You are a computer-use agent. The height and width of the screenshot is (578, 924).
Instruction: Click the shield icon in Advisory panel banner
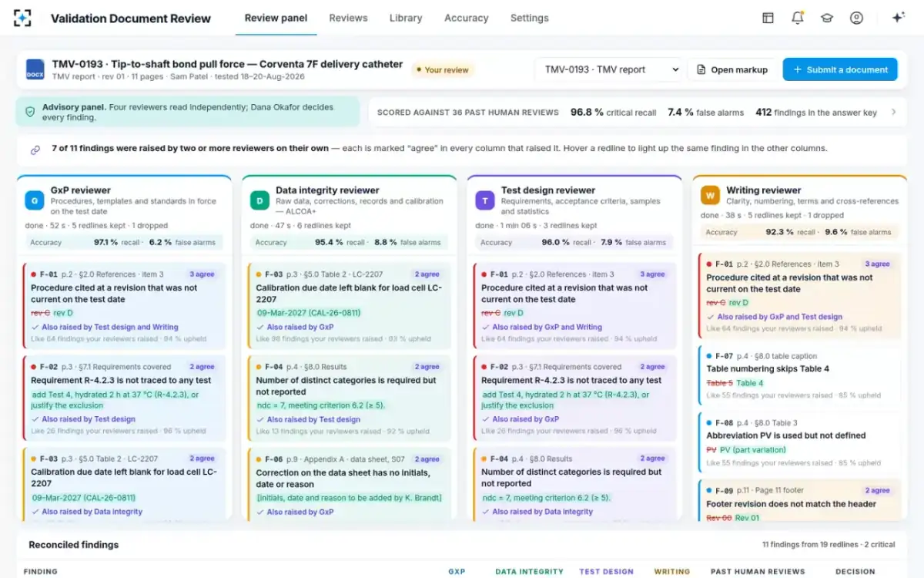(30, 112)
